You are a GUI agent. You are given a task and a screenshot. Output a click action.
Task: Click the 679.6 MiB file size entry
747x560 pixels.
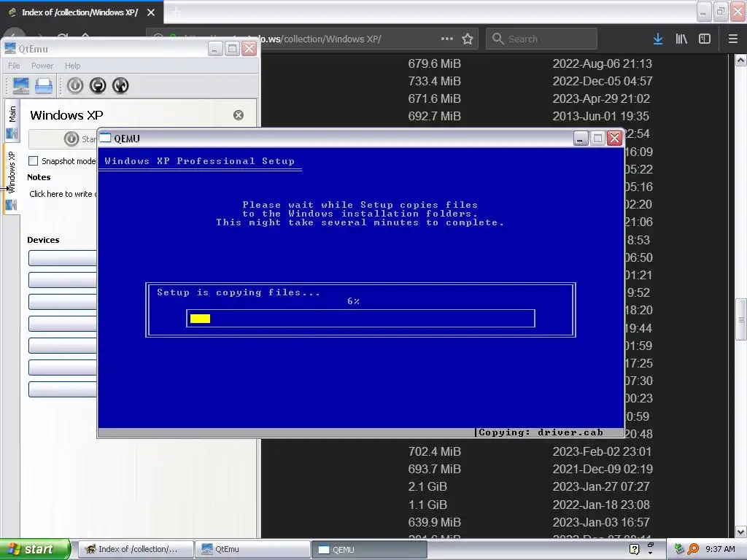pos(435,63)
